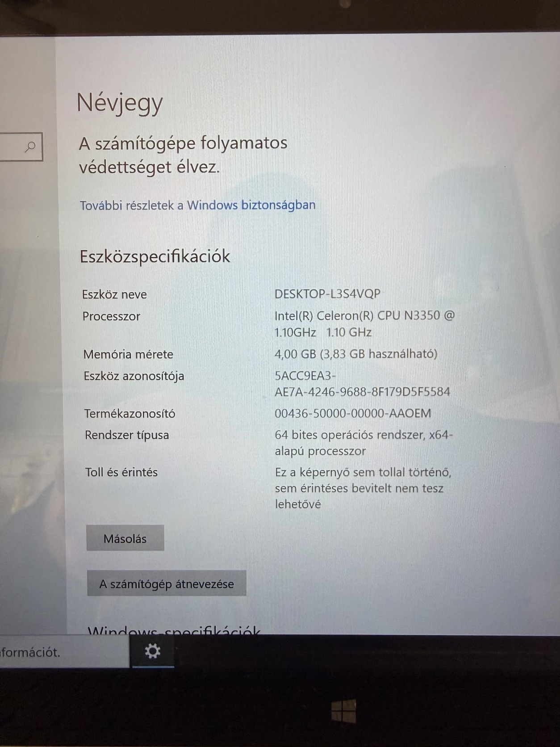The image size is (560, 747).
Task: Select Ez a képernyő sem tollal text
Action: (x=363, y=488)
